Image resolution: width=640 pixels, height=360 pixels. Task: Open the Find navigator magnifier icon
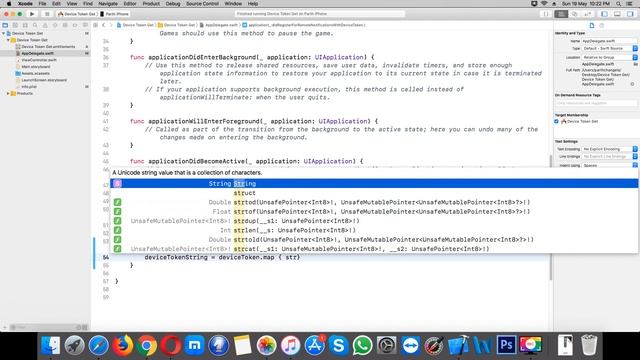pos(35,25)
